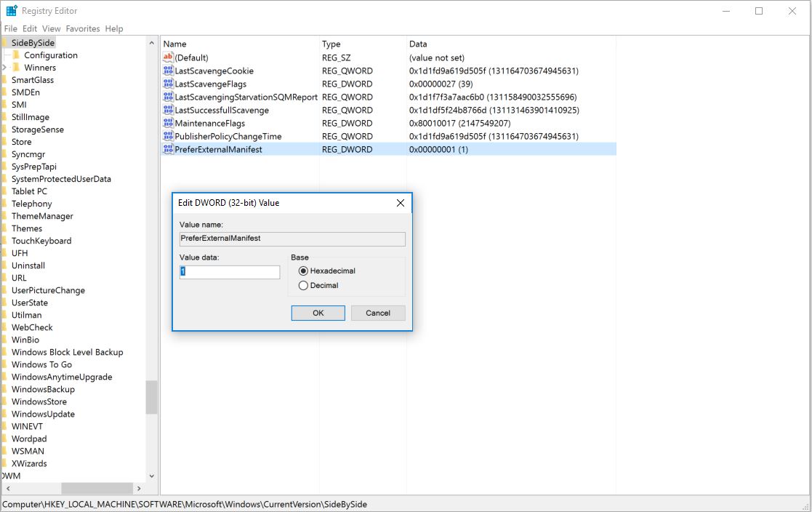812x512 pixels.
Task: Cancel the Edit DWORD dialog
Action: pyautogui.click(x=378, y=313)
